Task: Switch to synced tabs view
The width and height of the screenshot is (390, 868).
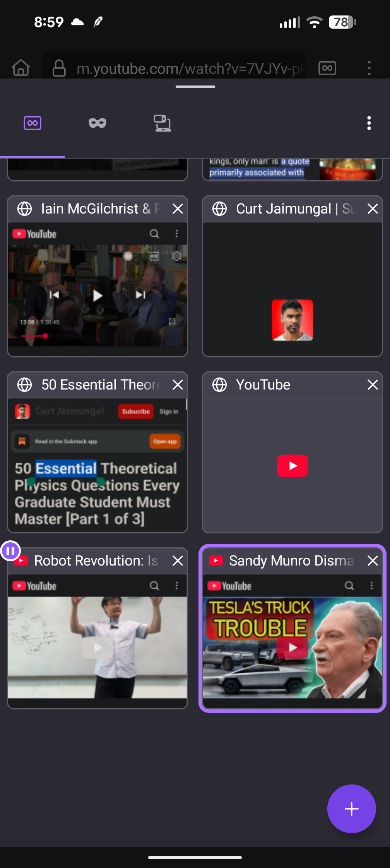Action: 162,123
